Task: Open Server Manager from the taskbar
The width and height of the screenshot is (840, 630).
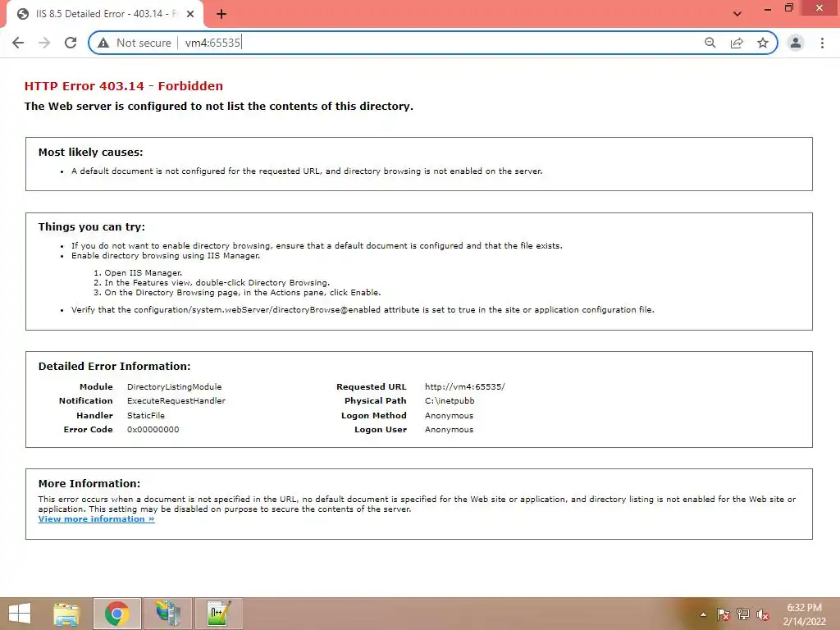Action: 167,614
